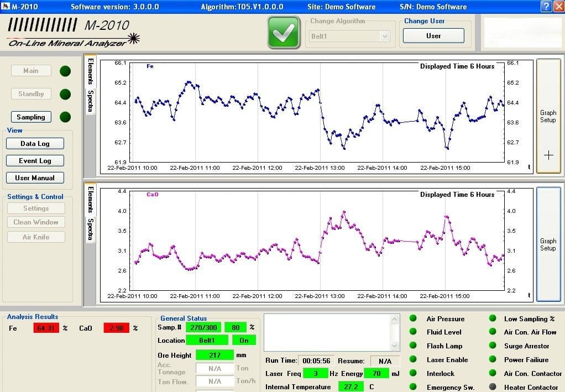This screenshot has height=392, width=565.
Task: Activate the Sampling mode button
Action: (x=31, y=117)
